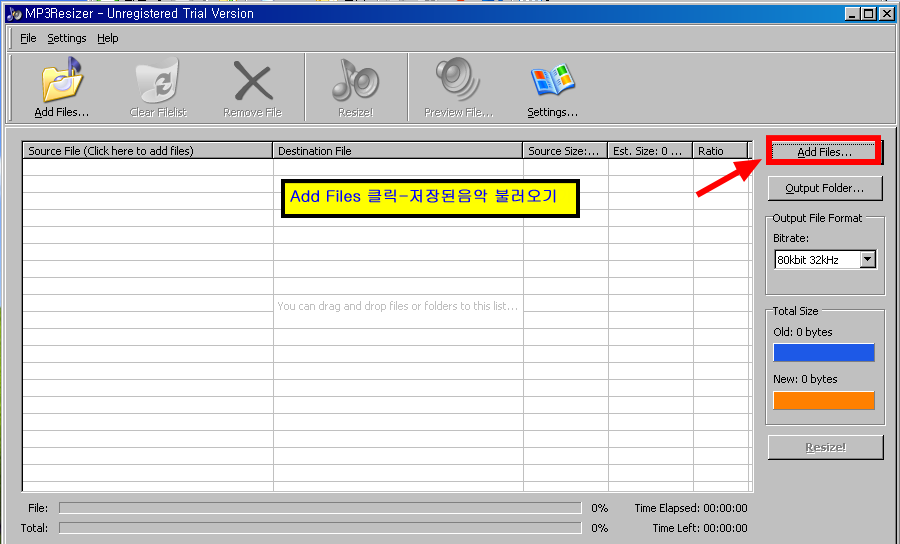
Task: Click the orange New size bar
Action: [824, 400]
